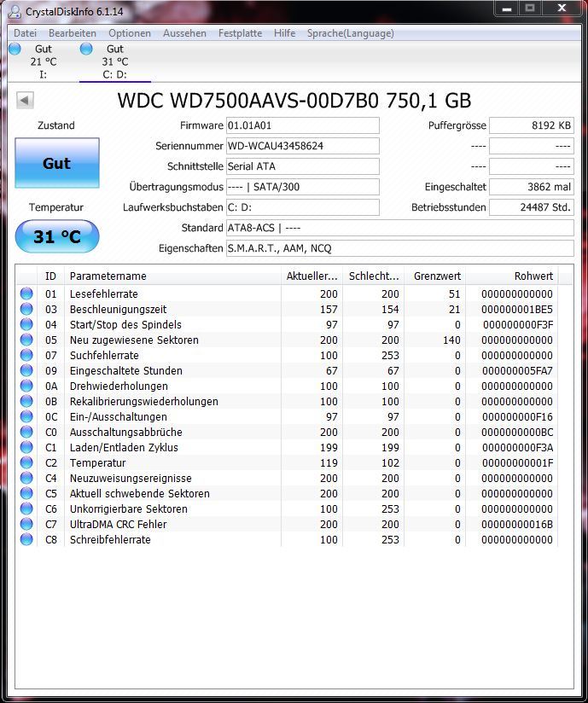Click status orb of Neu zugewiesene Sektoren row

tap(26, 340)
